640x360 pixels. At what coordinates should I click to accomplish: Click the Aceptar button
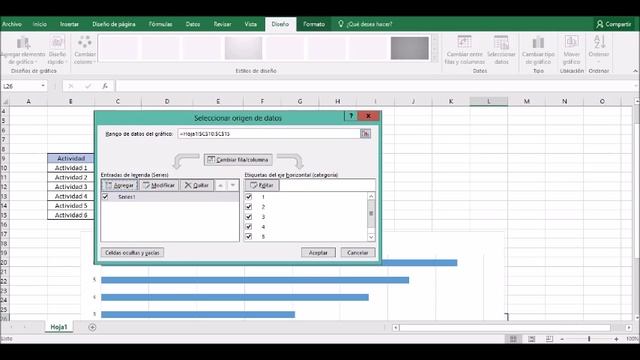[x=318, y=253]
